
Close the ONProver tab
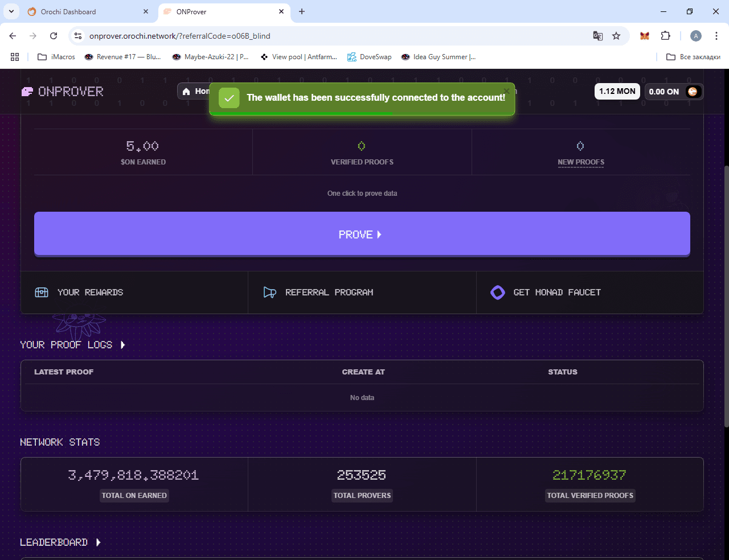[281, 11]
